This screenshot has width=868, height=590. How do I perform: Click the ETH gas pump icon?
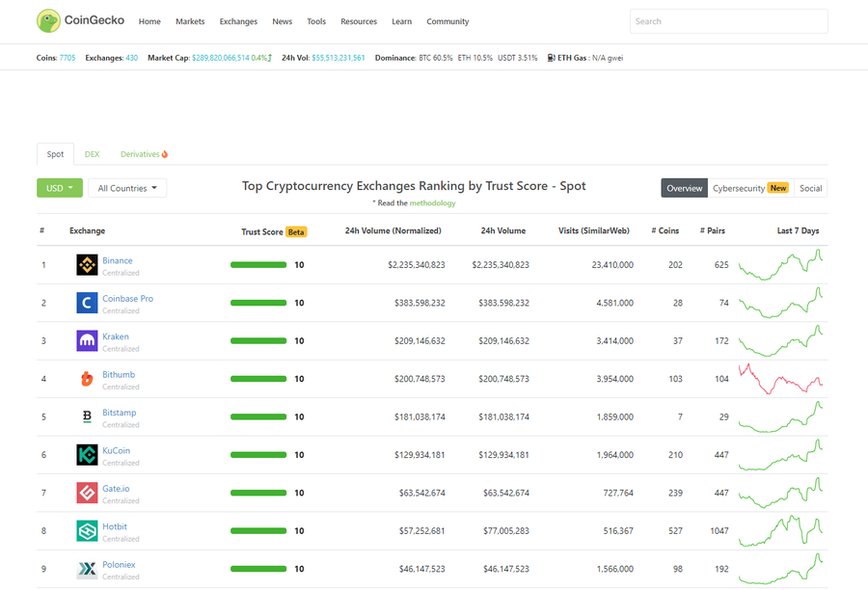pyautogui.click(x=551, y=58)
